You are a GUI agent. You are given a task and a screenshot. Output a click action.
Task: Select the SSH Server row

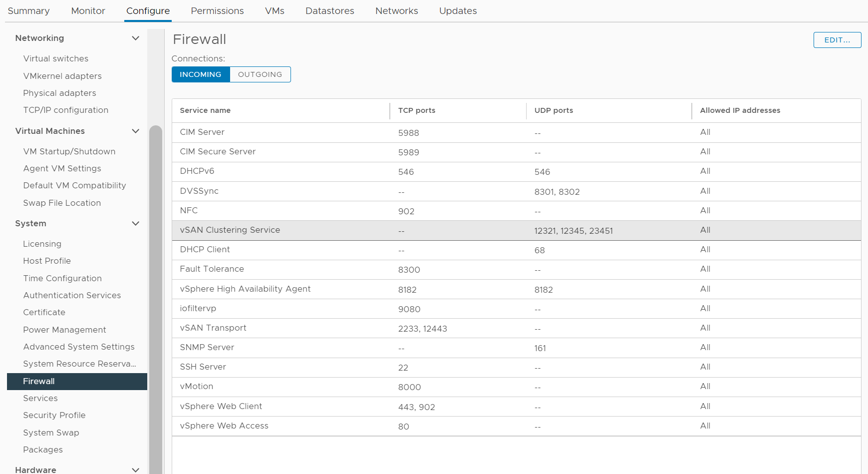pyautogui.click(x=516, y=367)
